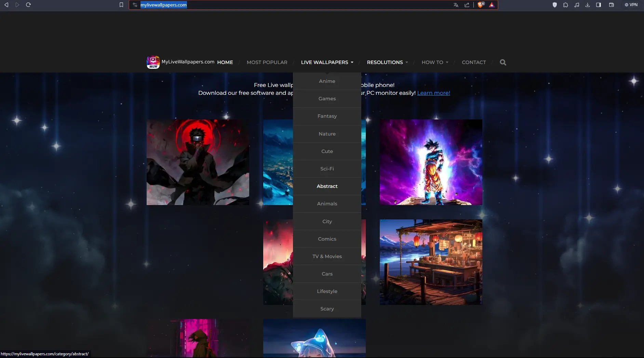Open the Brave Rewards triangle icon
This screenshot has height=358, width=644.
(x=492, y=5)
